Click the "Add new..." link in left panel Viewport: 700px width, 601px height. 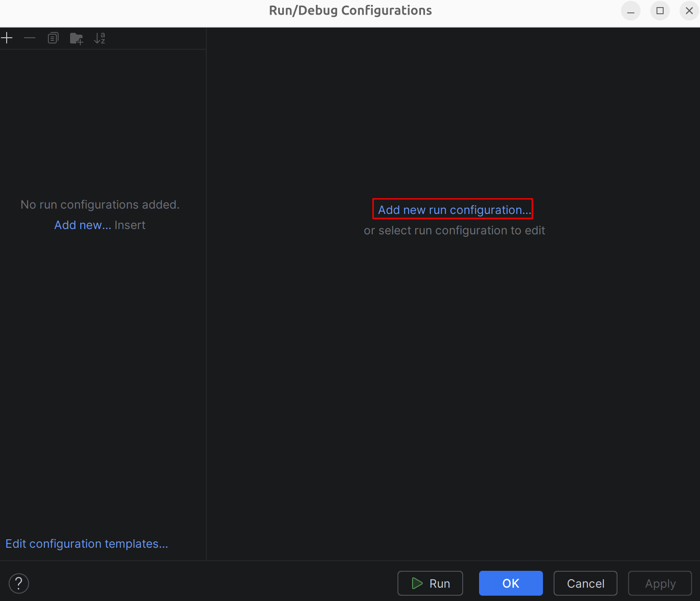coord(83,225)
